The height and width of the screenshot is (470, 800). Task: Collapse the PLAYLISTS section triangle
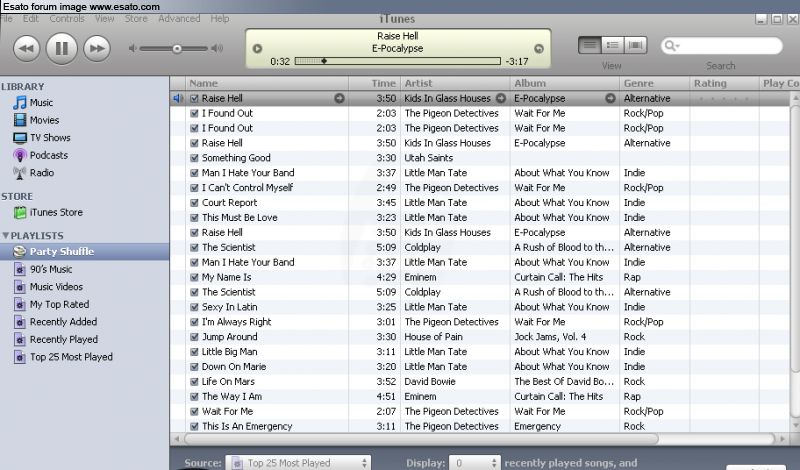click(6, 236)
